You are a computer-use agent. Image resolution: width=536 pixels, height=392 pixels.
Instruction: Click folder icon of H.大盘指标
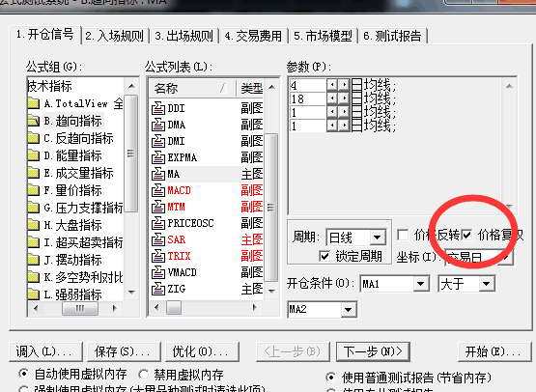(x=34, y=225)
